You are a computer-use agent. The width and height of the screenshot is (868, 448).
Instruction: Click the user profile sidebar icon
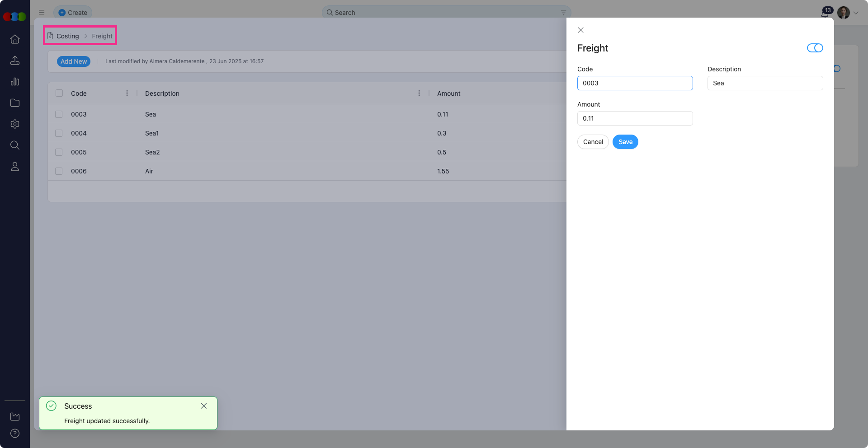tap(15, 167)
